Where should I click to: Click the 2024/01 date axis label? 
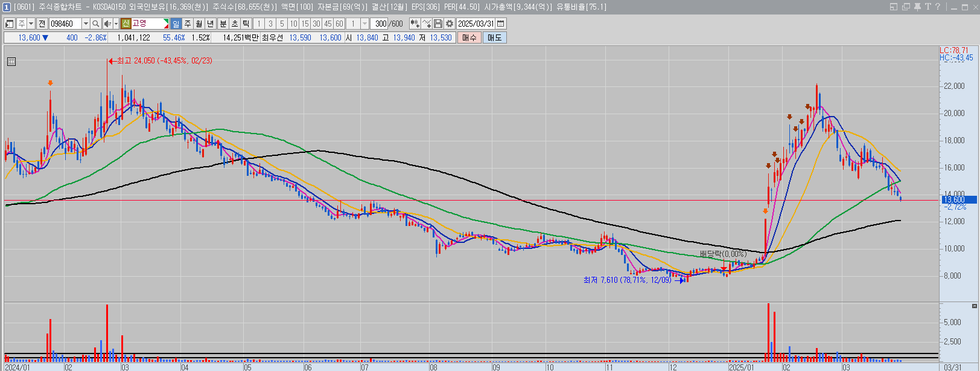(17, 367)
